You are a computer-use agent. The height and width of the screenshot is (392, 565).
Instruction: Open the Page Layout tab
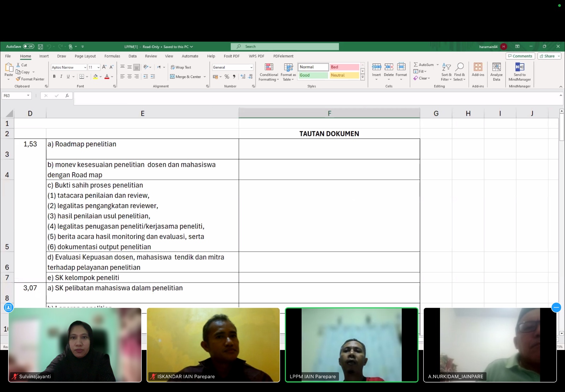pyautogui.click(x=85, y=56)
